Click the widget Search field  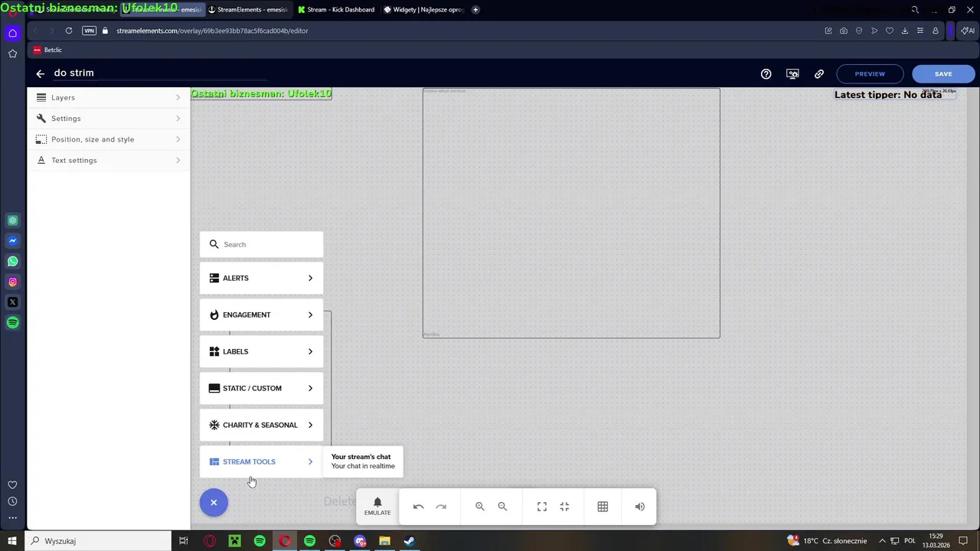(x=261, y=244)
